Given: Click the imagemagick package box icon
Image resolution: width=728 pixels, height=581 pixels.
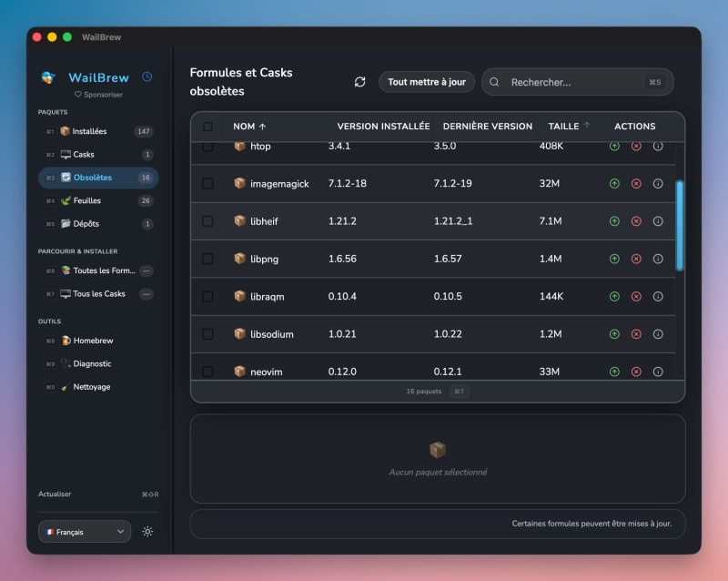Looking at the screenshot, I should [x=239, y=183].
